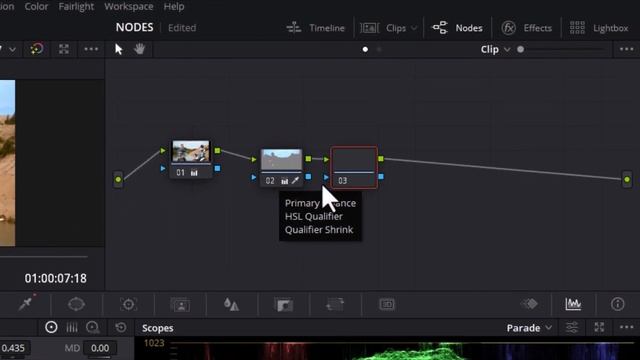Click node 02 qualifier eyedropper badge

point(295,180)
